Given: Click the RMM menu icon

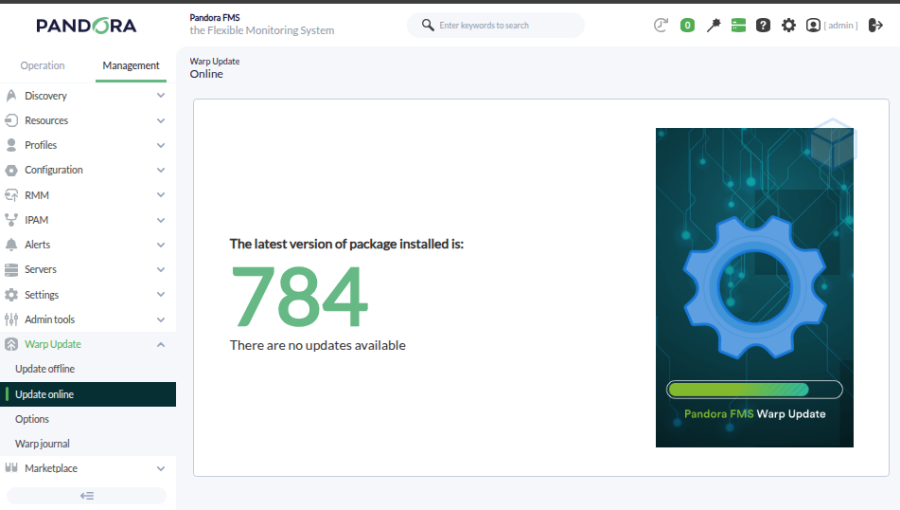Looking at the screenshot, I should [11, 195].
